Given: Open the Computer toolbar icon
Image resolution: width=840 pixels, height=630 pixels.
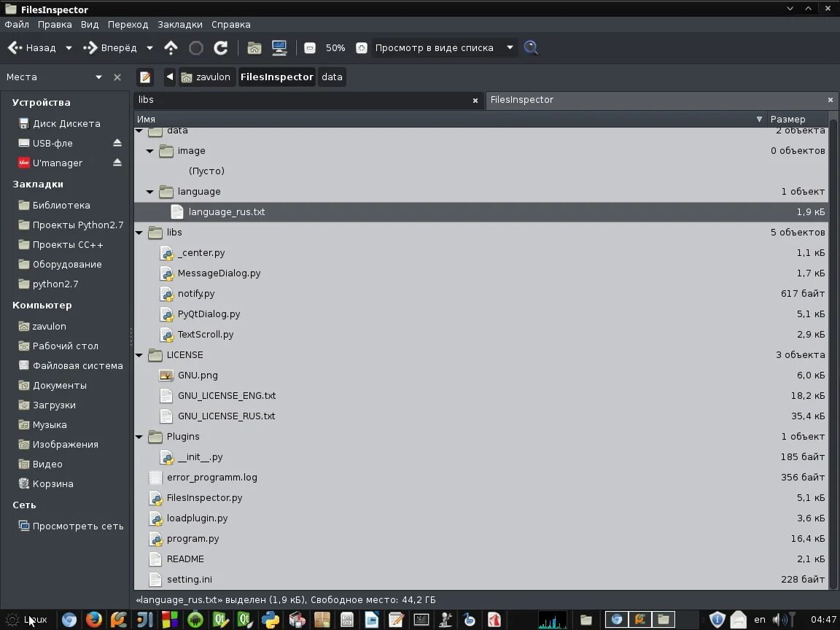Looking at the screenshot, I should click(279, 47).
